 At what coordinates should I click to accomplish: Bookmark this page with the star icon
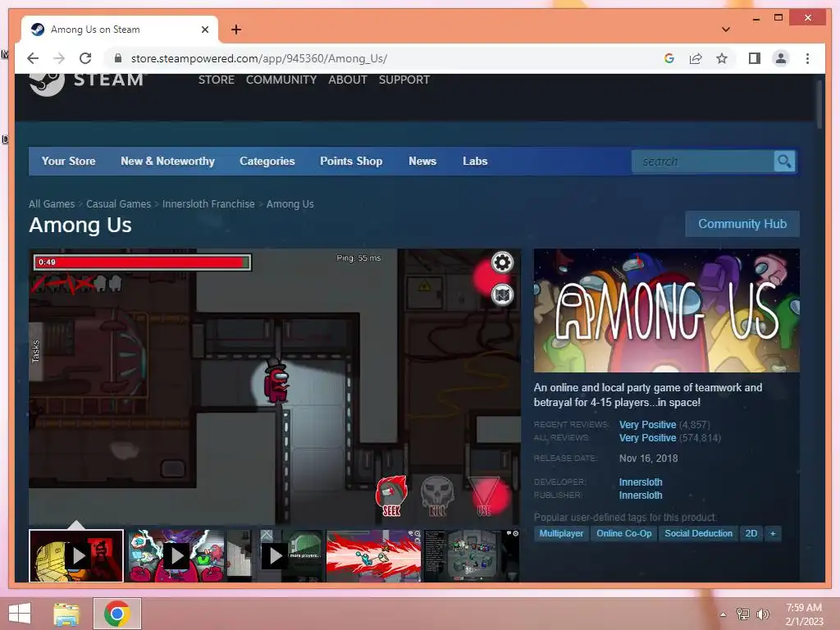722,58
